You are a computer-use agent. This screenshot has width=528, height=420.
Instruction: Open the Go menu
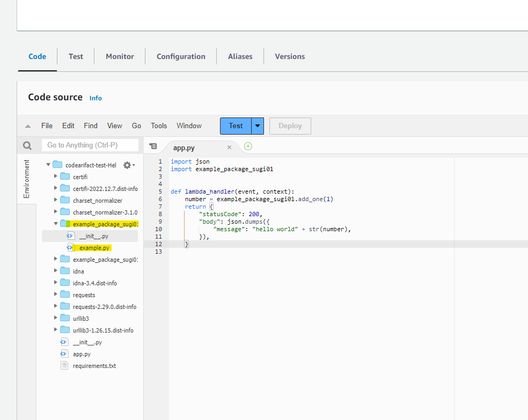click(x=136, y=126)
